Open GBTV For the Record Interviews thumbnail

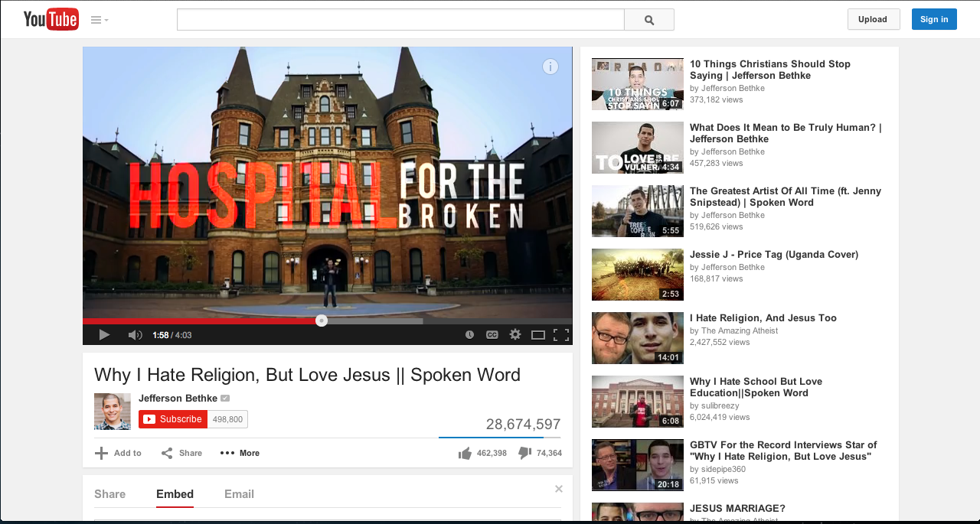pyautogui.click(x=637, y=465)
